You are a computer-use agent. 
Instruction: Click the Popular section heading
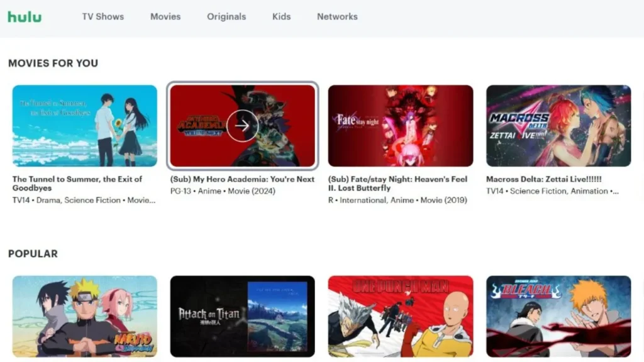pyautogui.click(x=33, y=253)
